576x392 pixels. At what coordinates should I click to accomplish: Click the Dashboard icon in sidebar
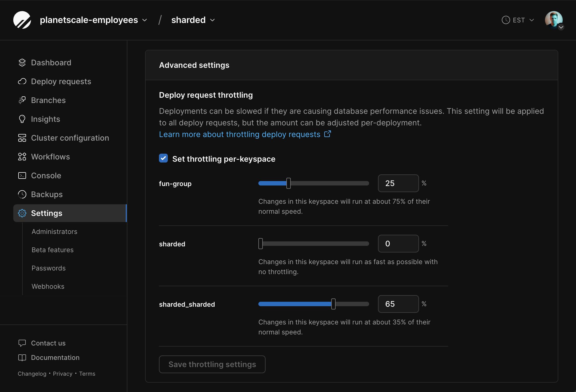[22, 63]
